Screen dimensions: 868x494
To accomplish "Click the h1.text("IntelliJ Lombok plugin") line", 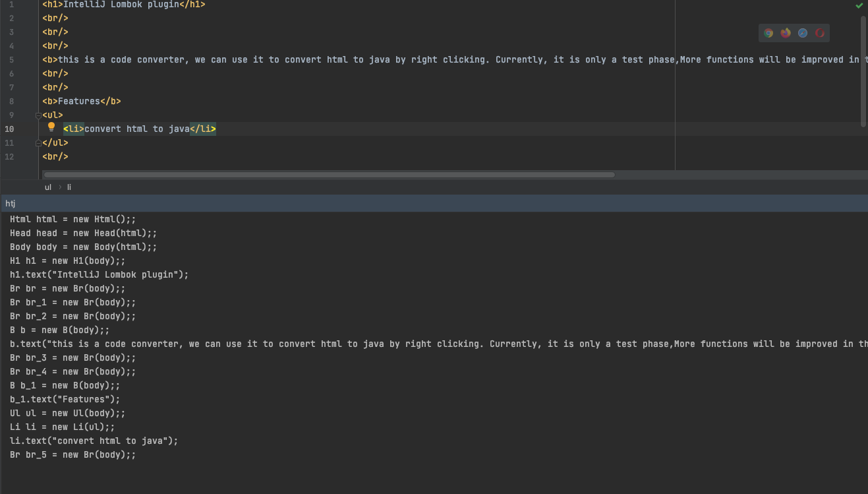I will tap(100, 275).
